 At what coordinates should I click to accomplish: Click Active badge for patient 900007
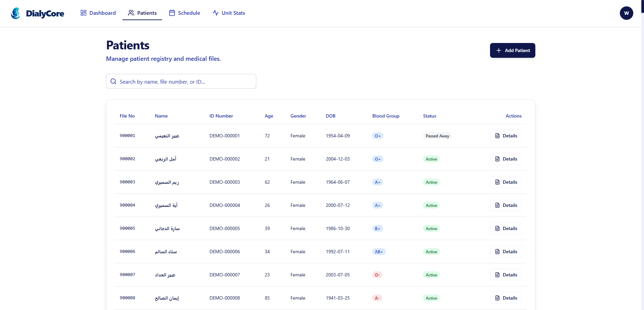(x=431, y=275)
